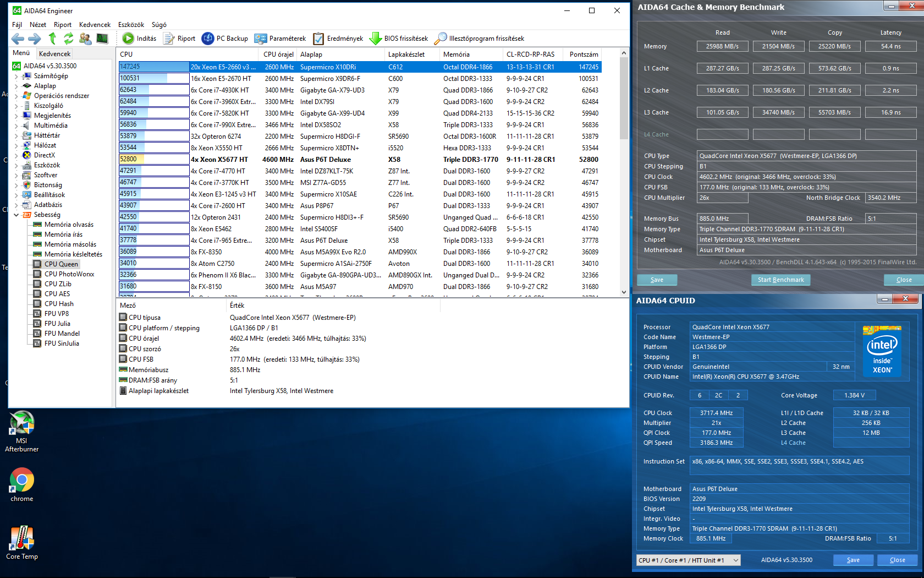Open MSI Afterburner desktop shortcut
The width and height of the screenshot is (924, 578).
click(x=21, y=432)
